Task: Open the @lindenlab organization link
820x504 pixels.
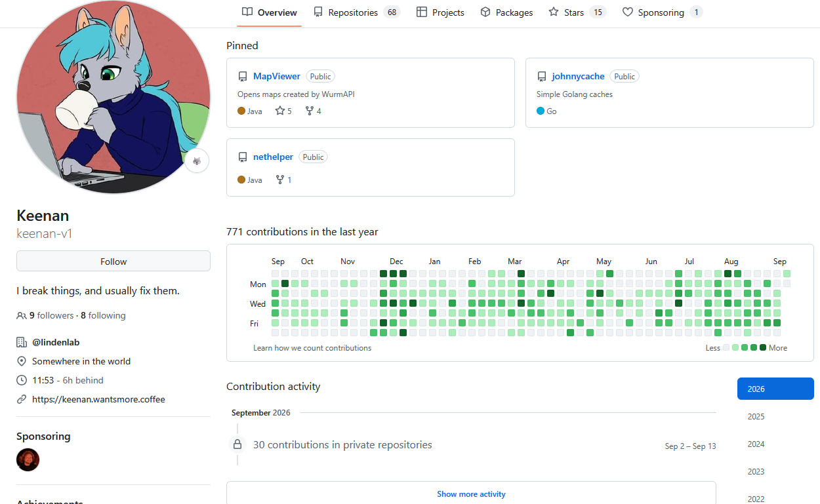Action: (56, 342)
